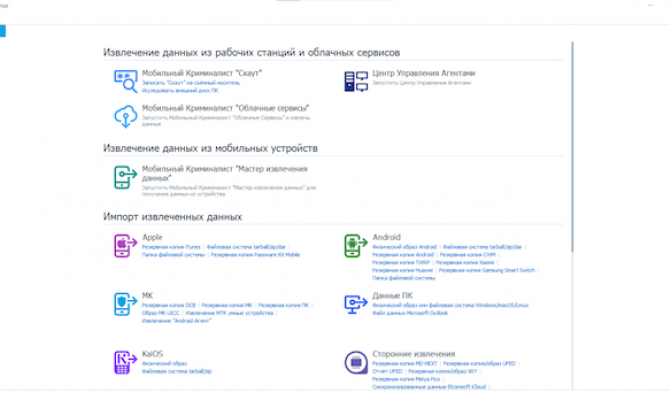The height and width of the screenshot is (400, 670).
Task: Open Извлечение "Android-Агент" link under МК
Action: point(176,321)
